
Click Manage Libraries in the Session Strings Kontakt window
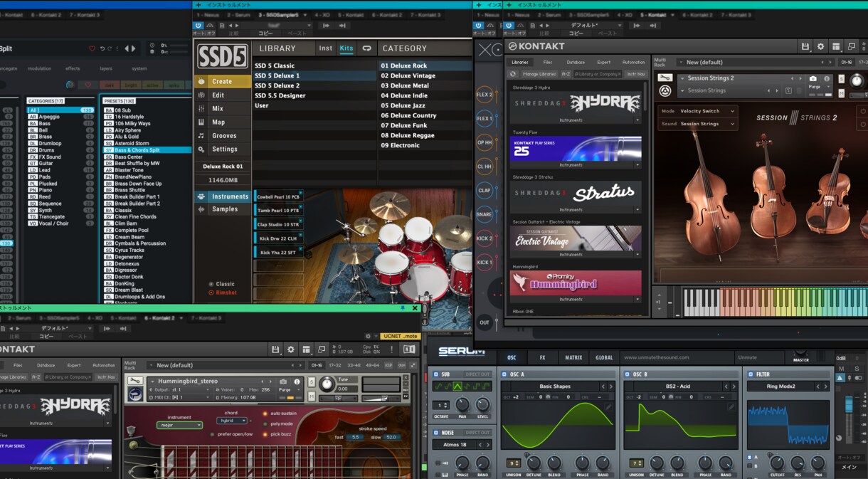coord(540,73)
